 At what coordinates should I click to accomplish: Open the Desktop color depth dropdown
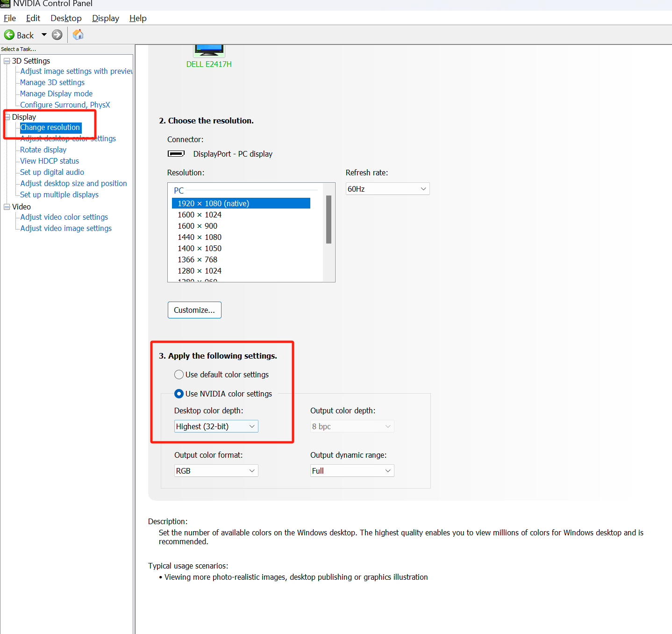[216, 426]
